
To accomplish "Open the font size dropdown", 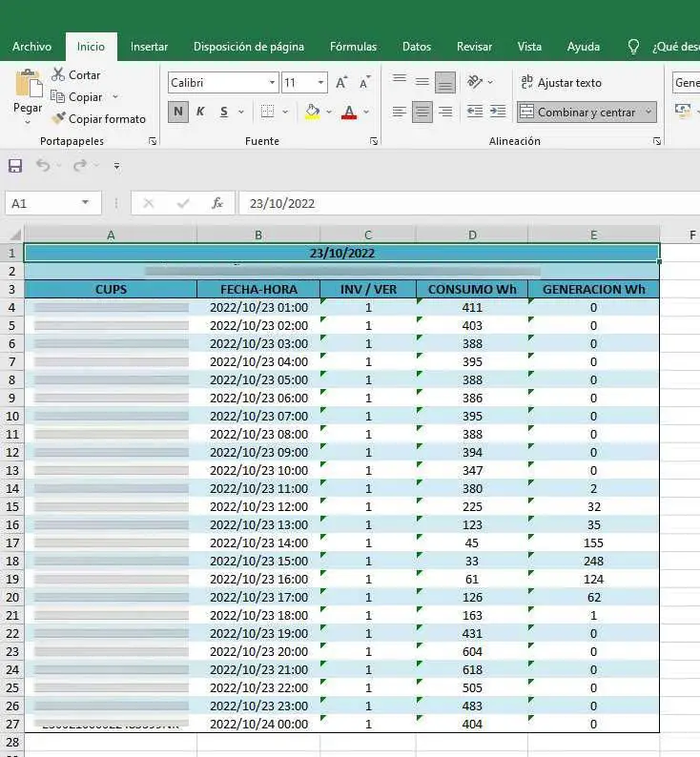I will pyautogui.click(x=320, y=83).
